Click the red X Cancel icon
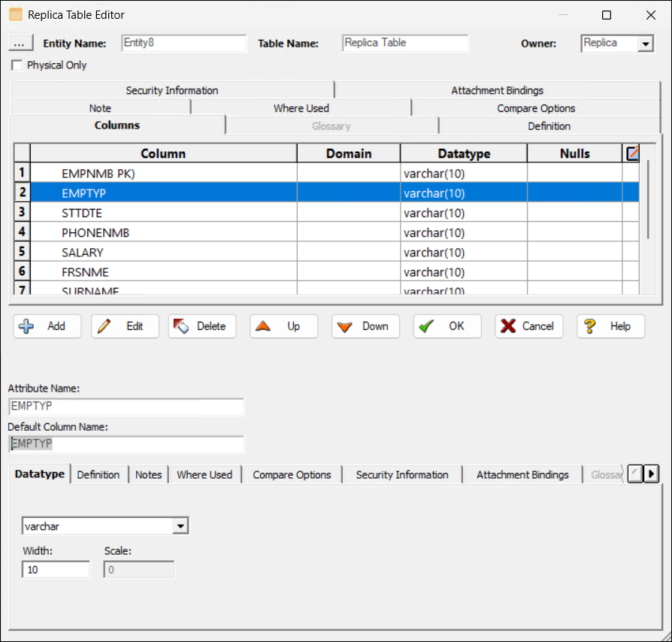Screen dimensions: 672x642 pos(508,326)
